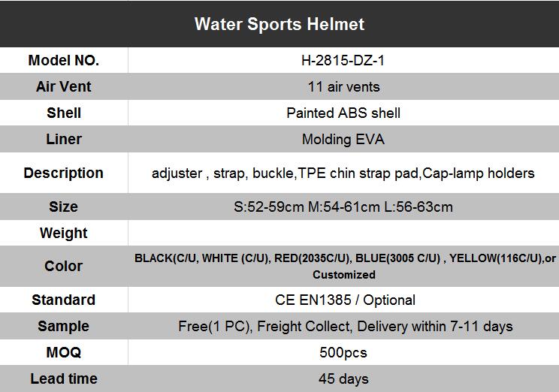This screenshot has height=392, width=559.
Task: Click the 11 air vents value
Action: [x=343, y=86]
